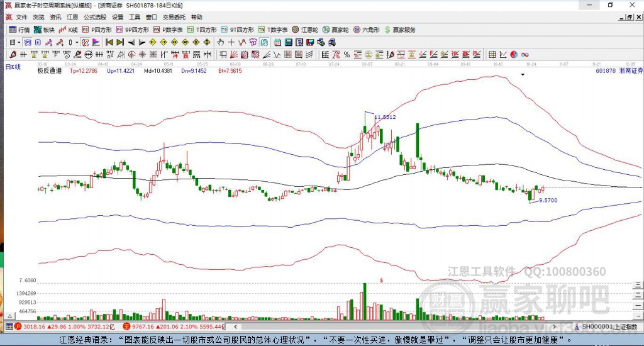Open the 浏览 menu
The image size is (644, 346).
point(38,17)
